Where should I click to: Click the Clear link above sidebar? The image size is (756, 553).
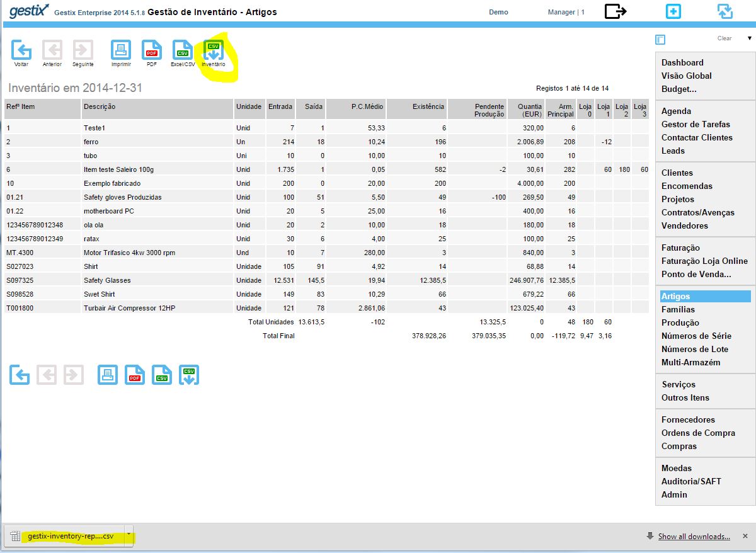coord(724,38)
